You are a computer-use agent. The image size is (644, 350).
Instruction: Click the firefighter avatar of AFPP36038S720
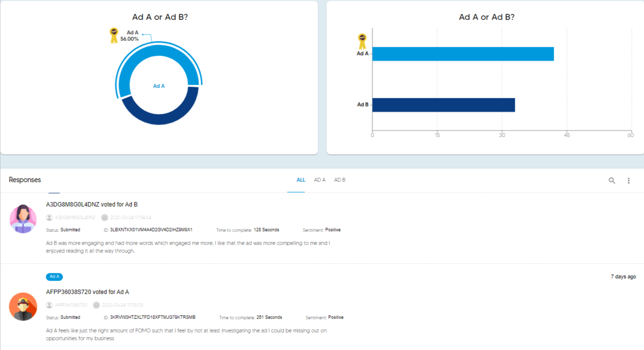(23, 307)
